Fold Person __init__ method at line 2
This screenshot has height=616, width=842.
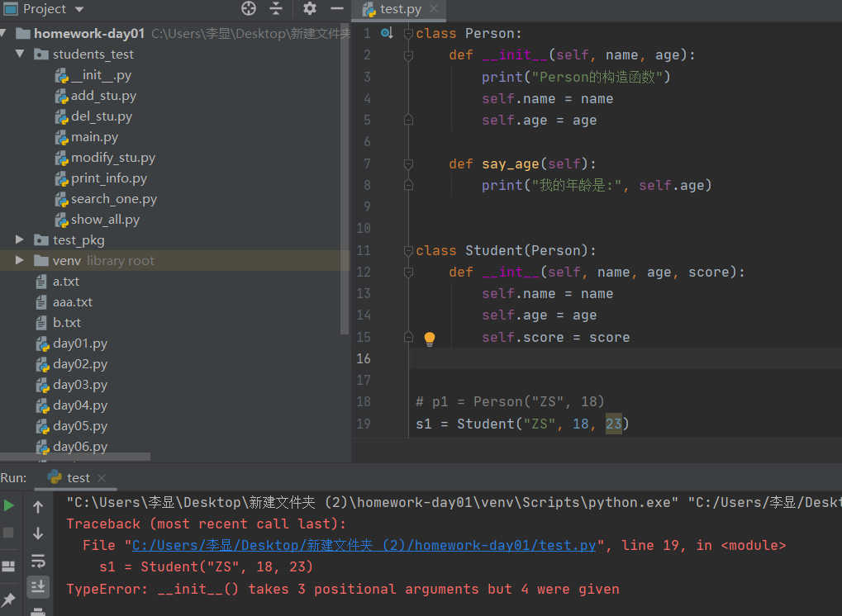coord(408,55)
